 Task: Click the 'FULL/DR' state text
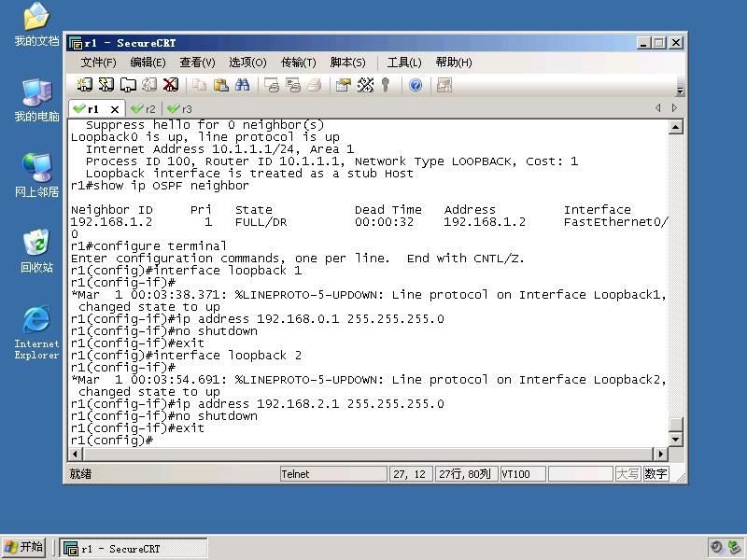click(261, 222)
